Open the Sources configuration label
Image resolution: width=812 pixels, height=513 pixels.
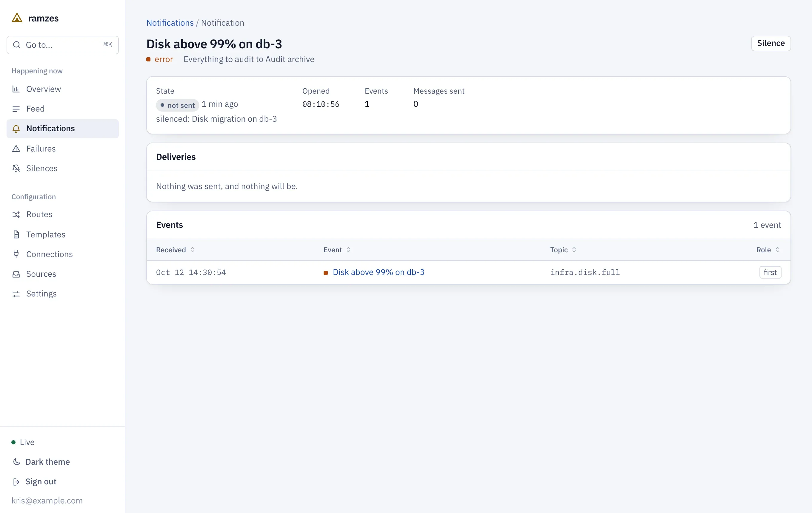(x=41, y=274)
